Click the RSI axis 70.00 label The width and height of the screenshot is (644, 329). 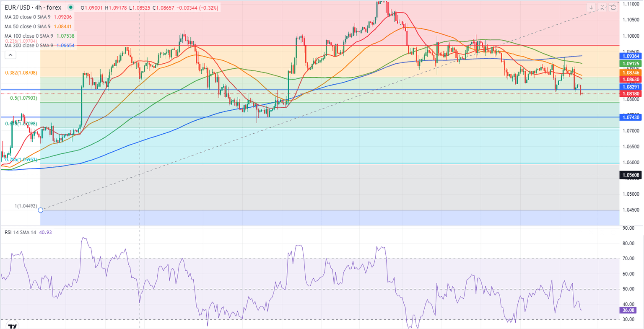pyautogui.click(x=628, y=259)
